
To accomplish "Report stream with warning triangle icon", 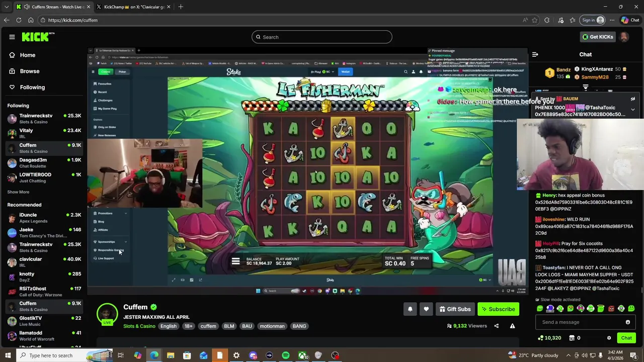I will tap(512, 326).
